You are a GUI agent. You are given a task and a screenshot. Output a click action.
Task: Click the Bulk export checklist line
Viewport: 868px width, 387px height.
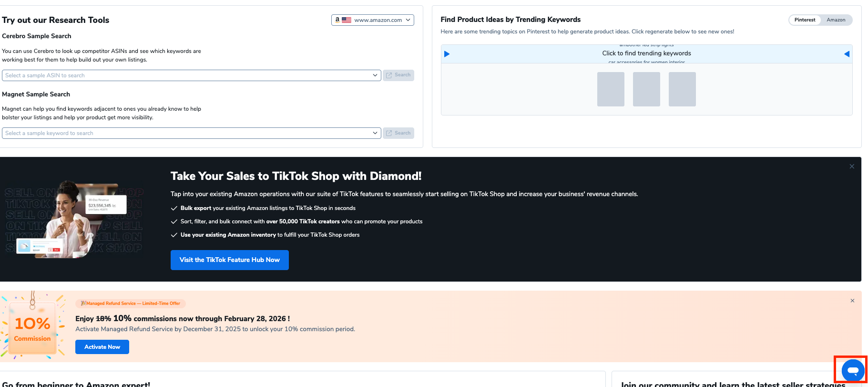point(263,208)
